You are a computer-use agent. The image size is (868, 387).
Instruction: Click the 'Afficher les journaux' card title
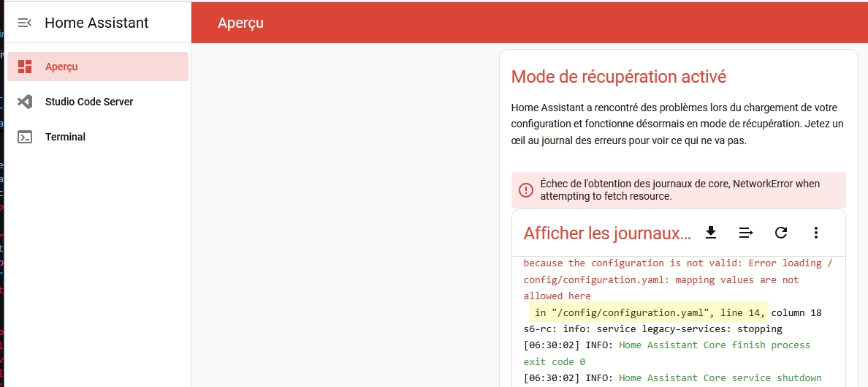[607, 233]
